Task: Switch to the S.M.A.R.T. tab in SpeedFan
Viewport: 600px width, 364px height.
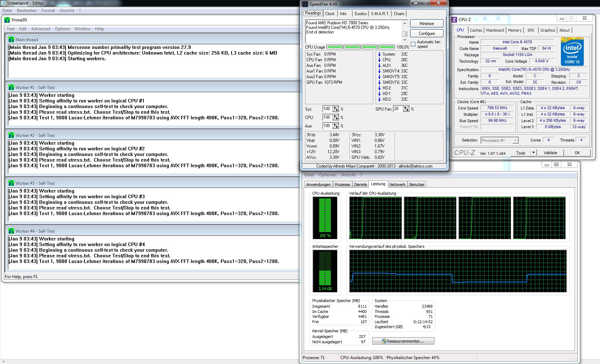Action: pyautogui.click(x=380, y=14)
